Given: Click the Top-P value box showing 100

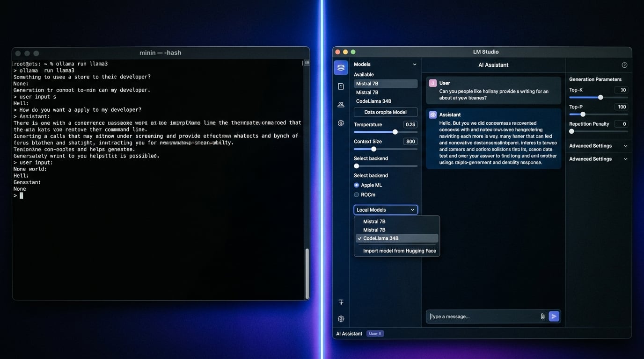Looking at the screenshot, I should [x=621, y=107].
